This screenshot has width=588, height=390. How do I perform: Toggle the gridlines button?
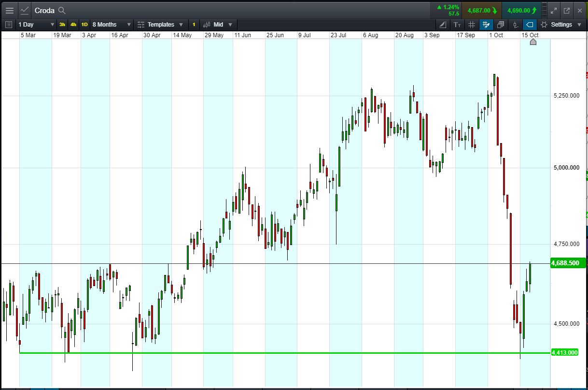tap(472, 25)
